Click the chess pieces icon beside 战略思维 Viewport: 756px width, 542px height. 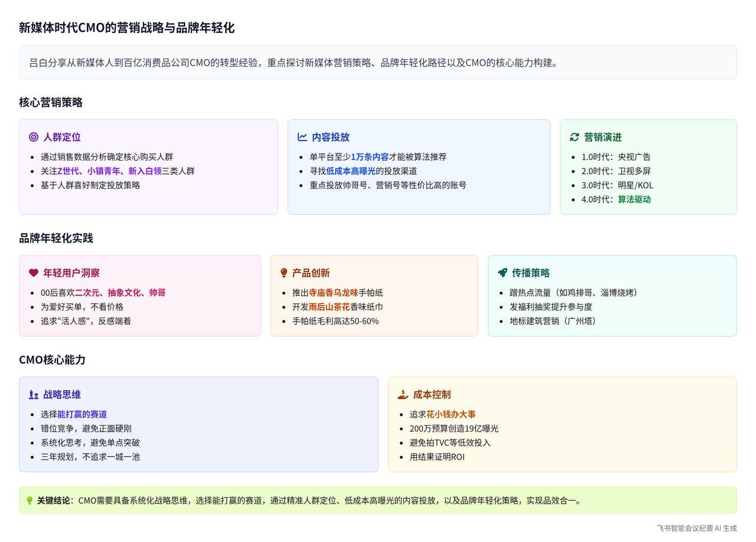34,394
